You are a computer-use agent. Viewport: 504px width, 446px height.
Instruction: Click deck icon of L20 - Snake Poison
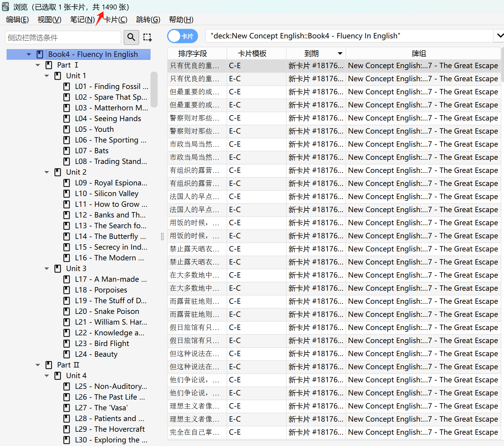[67, 311]
